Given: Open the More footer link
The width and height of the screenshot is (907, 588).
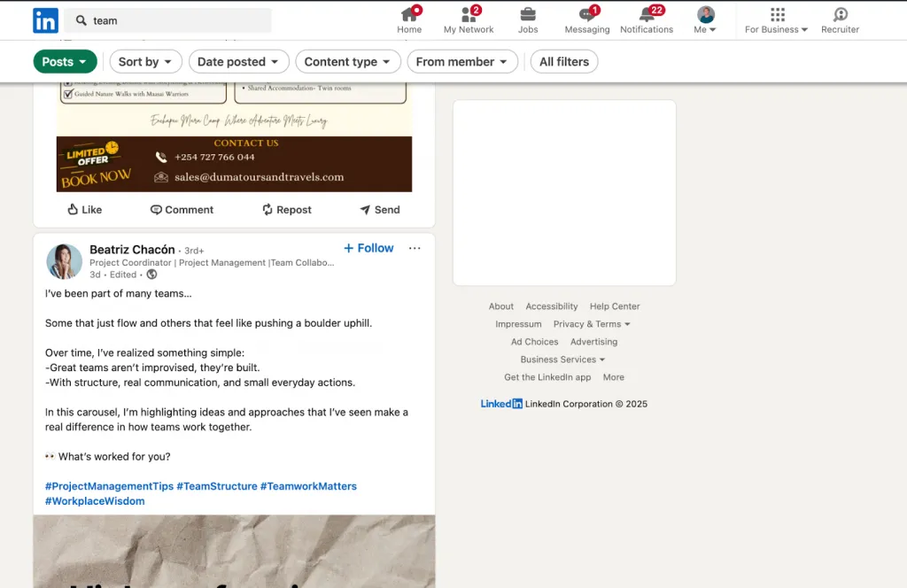Looking at the screenshot, I should (614, 377).
